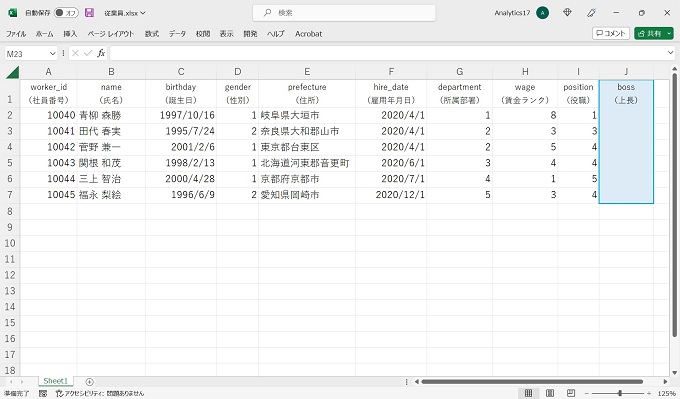Switch to Page Layout view icon
Viewport: 680px width, 399px height.
click(x=549, y=393)
